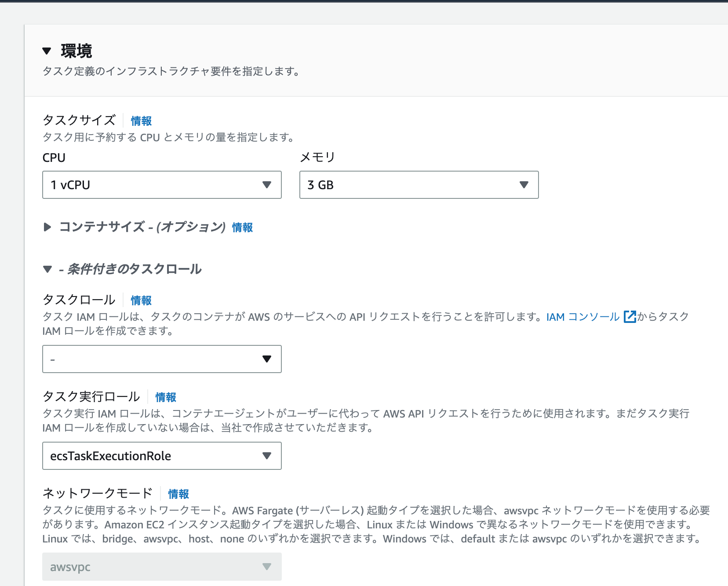Click the awsvpc ネットワークモード dropdown
This screenshot has width=728, height=586.
(162, 567)
